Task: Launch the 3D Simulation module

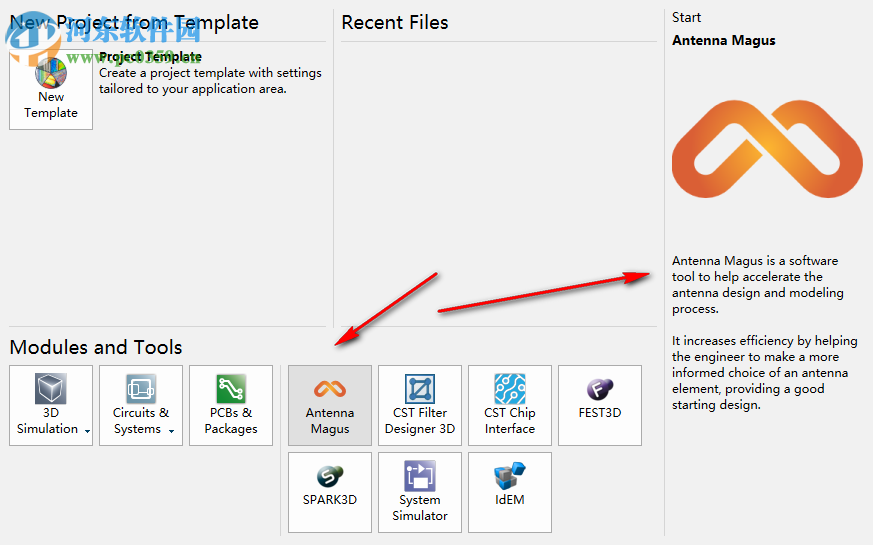Action: (x=51, y=405)
